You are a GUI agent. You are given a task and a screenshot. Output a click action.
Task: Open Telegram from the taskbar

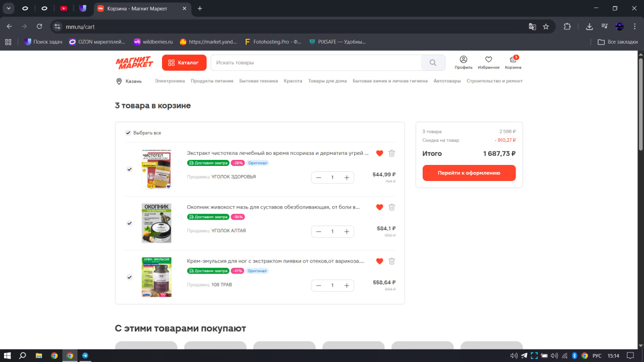85,355
